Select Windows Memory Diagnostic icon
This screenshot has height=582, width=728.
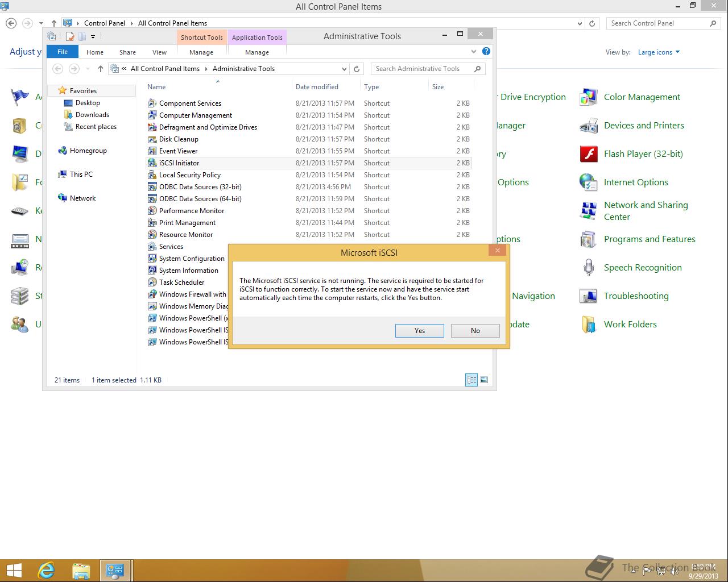click(x=152, y=306)
